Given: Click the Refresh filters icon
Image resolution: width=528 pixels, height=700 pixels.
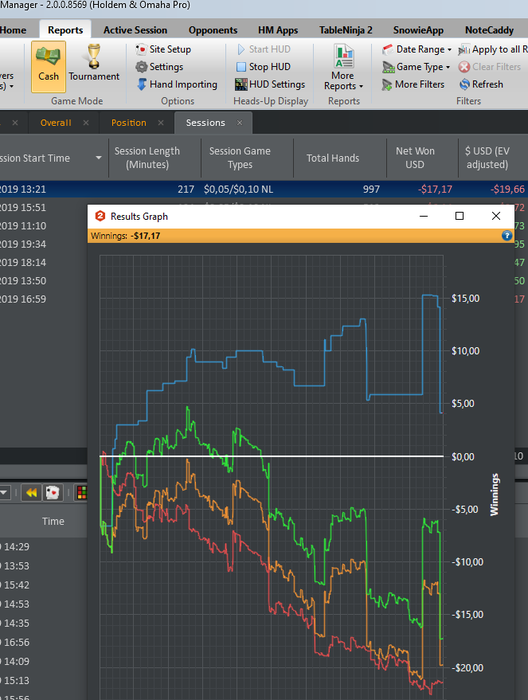Looking at the screenshot, I should tap(481, 84).
